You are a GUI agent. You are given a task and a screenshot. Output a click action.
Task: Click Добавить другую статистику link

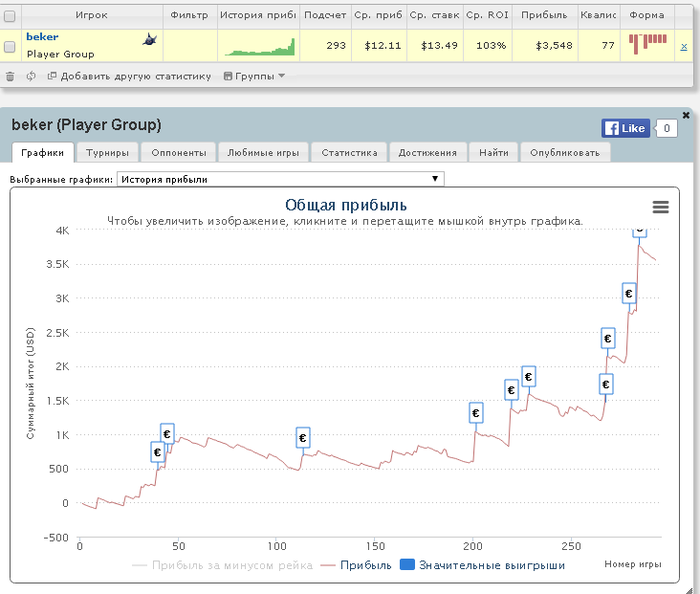(129, 76)
